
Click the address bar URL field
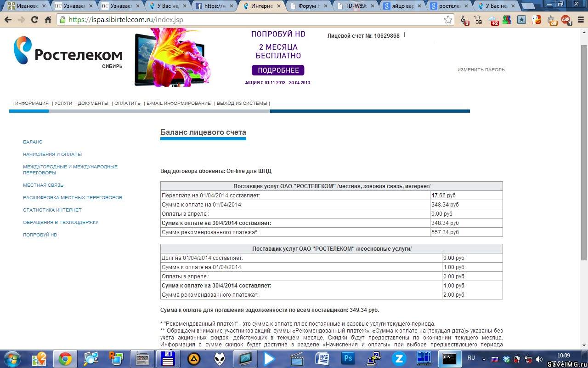(x=253, y=20)
